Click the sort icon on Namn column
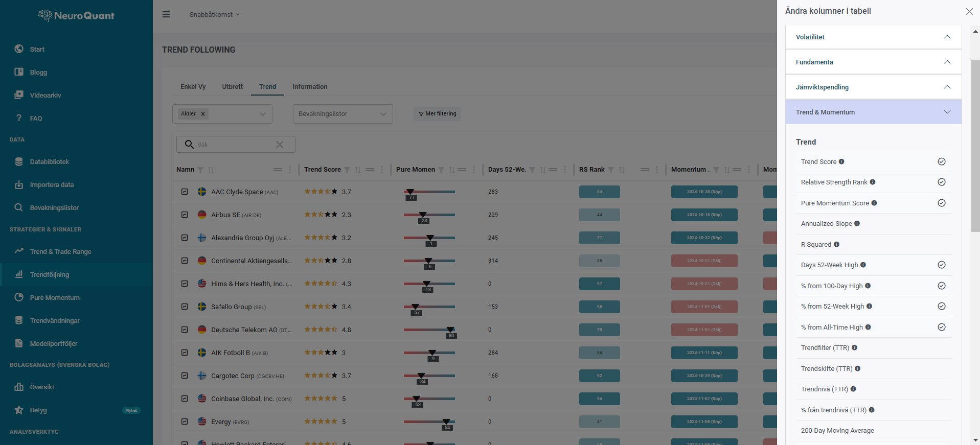This screenshot has height=445, width=980. [211, 170]
